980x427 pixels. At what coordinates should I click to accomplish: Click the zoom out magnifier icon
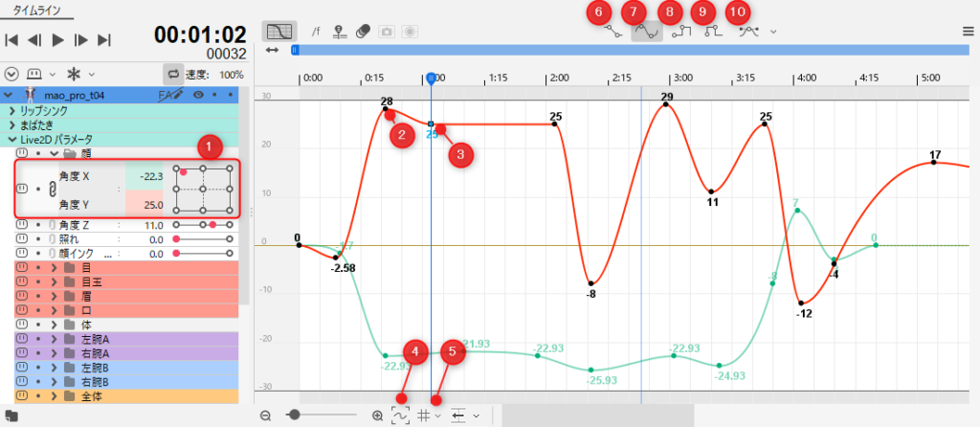coord(265,416)
